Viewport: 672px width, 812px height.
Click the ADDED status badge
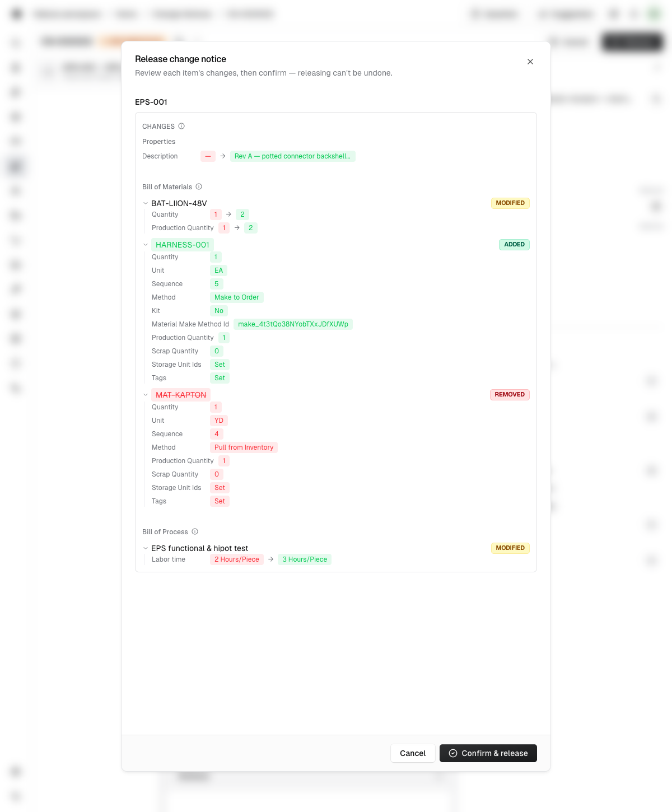click(514, 245)
